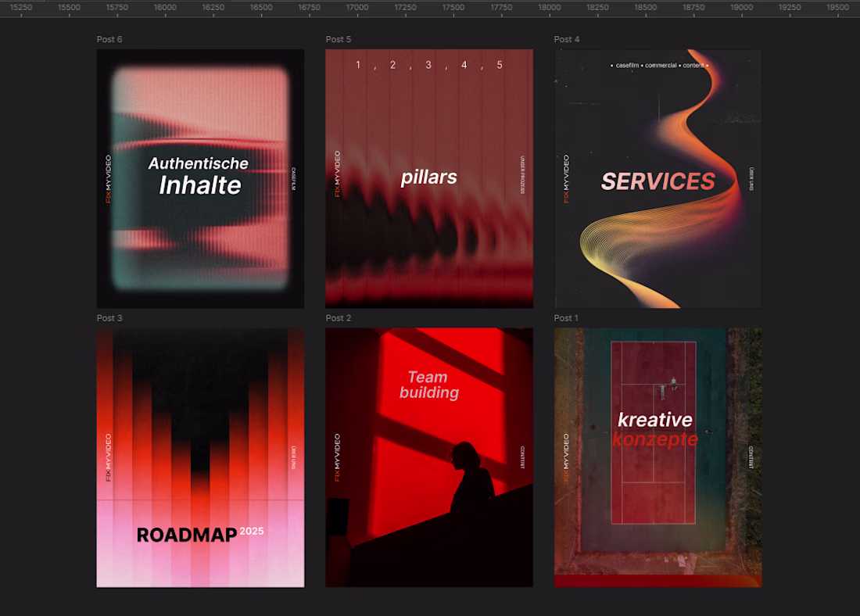Viewport: 860px width, 616px height.
Task: Click the vertical FIX MYVIDEO logo in Post 2
Action: [337, 457]
